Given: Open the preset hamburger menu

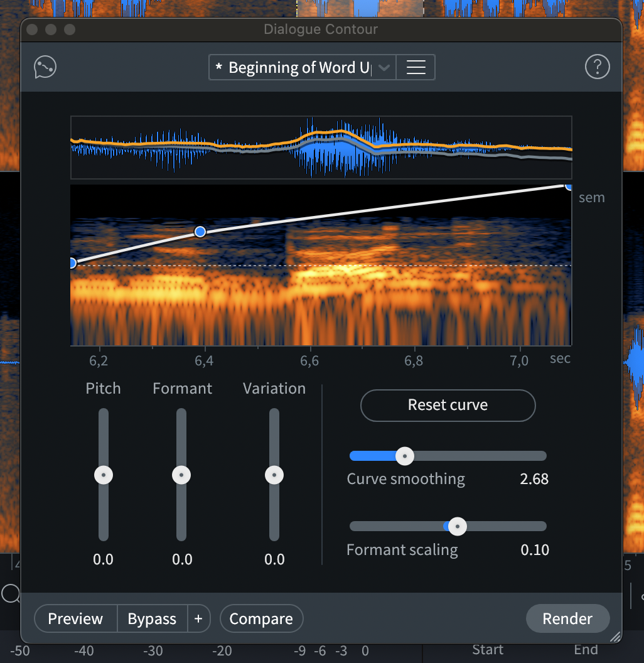Looking at the screenshot, I should pos(416,67).
